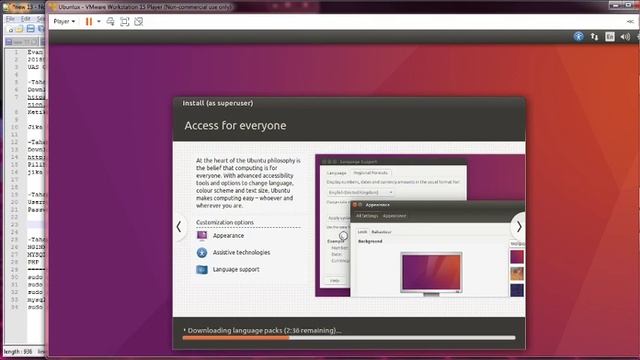Click the Open folder icon in Notepad++ toolbar
Image resolution: width=640 pixels, height=360 pixels.
click(20, 29)
